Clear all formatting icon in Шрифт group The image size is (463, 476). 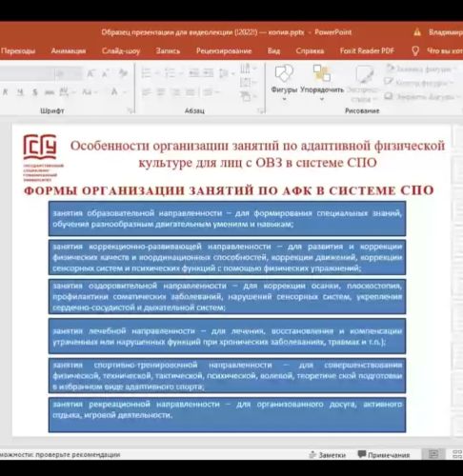[x=123, y=73]
